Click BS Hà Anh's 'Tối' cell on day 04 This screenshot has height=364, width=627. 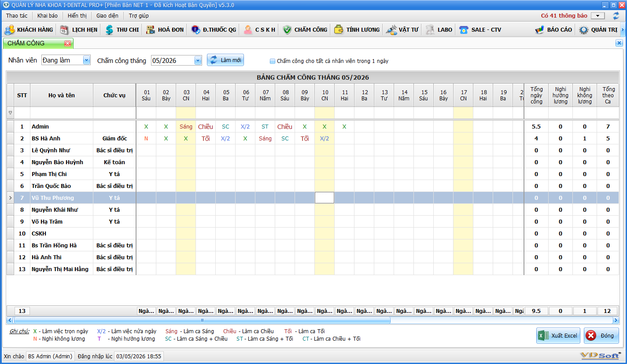pyautogui.click(x=206, y=139)
